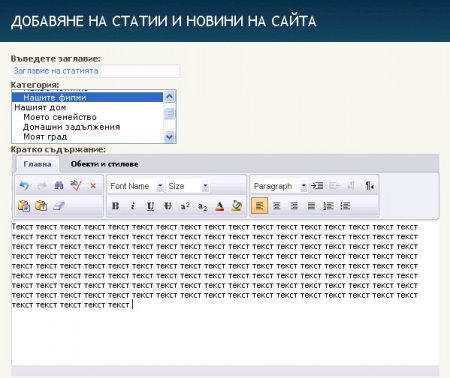Toggle italic formatting
The image size is (450, 378).
[133, 206]
